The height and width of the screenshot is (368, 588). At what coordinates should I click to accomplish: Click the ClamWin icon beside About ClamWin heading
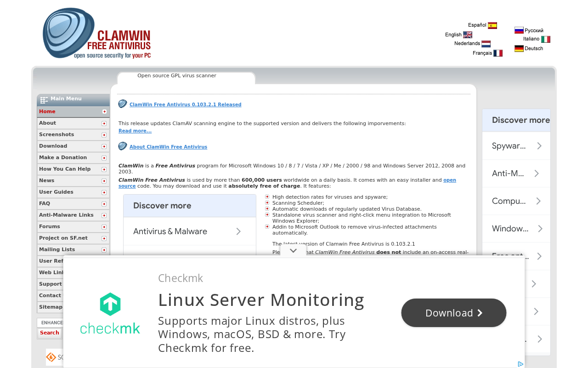point(123,146)
